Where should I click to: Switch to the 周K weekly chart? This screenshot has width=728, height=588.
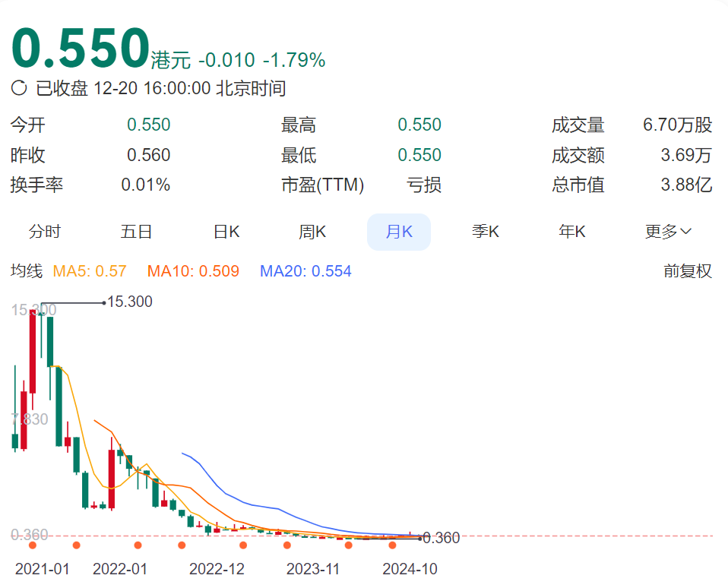[x=312, y=232]
